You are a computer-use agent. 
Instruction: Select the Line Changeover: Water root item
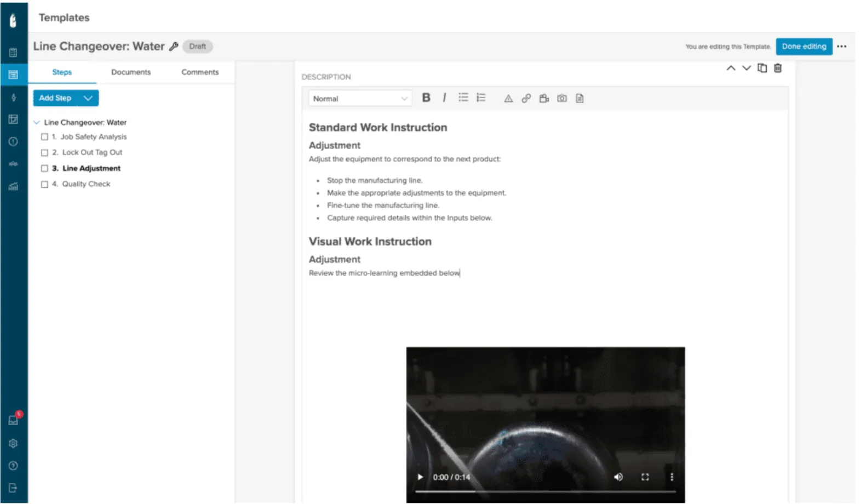[x=85, y=122]
